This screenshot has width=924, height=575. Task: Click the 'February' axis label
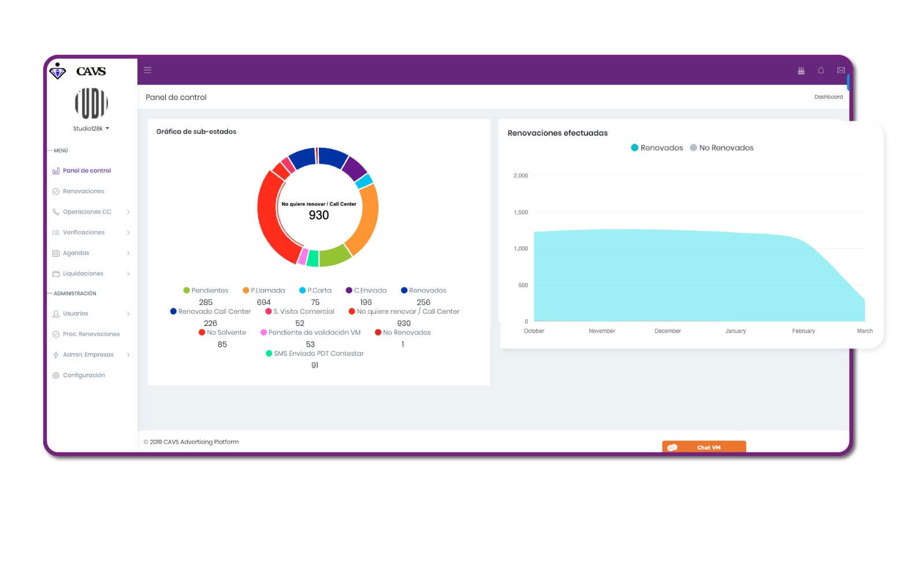tap(803, 331)
